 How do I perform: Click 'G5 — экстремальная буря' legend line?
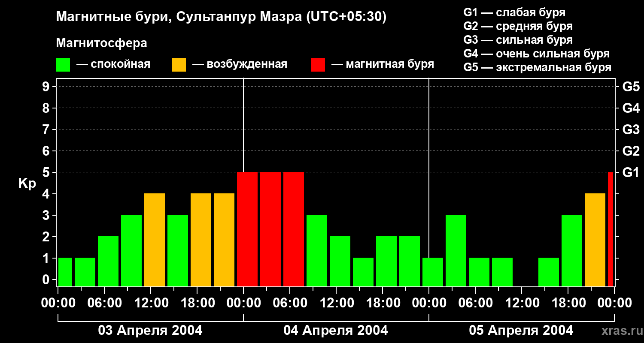tap(538, 67)
